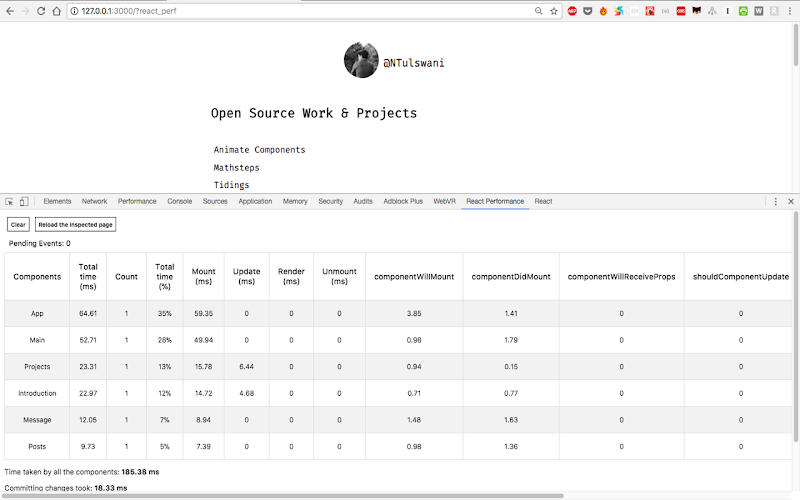Click the browser forward arrow
This screenshot has width=800, height=500.
(25, 11)
